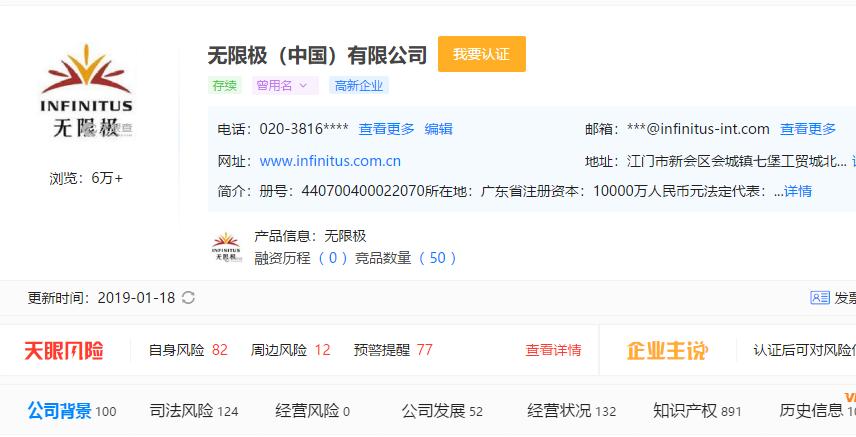Click the refresh icon beside update date
This screenshot has width=856, height=437.
[188, 298]
